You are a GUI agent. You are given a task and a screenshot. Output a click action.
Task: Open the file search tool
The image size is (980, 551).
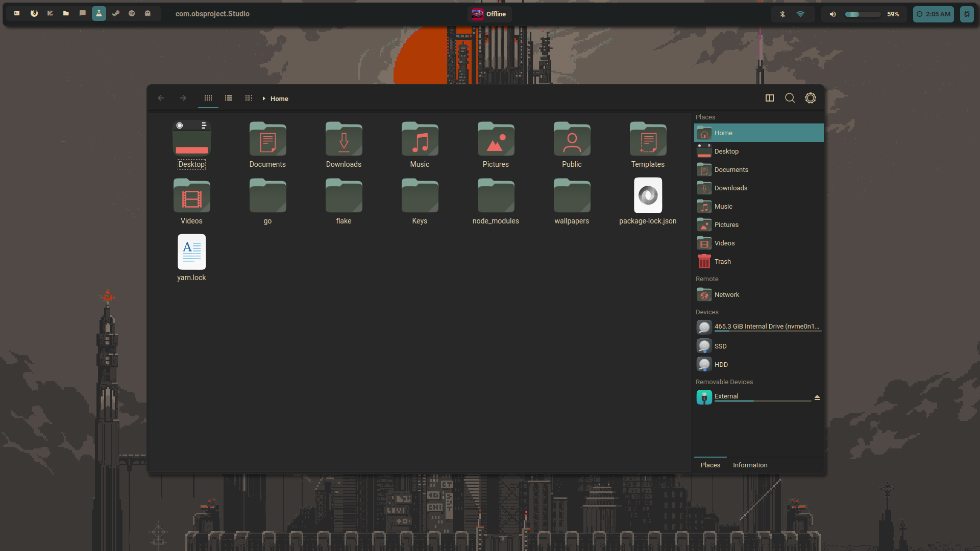(790, 98)
